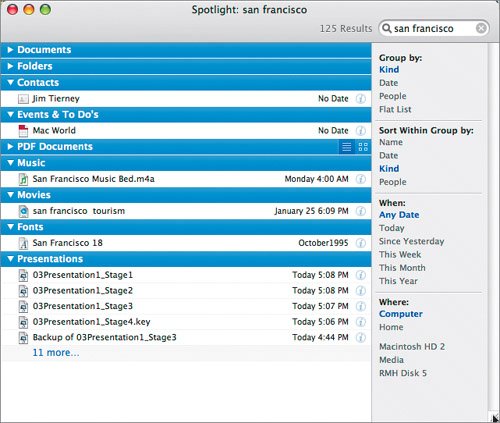Viewport: 500px width, 423px height.
Task: Expand the Folders group
Action: tap(10, 66)
